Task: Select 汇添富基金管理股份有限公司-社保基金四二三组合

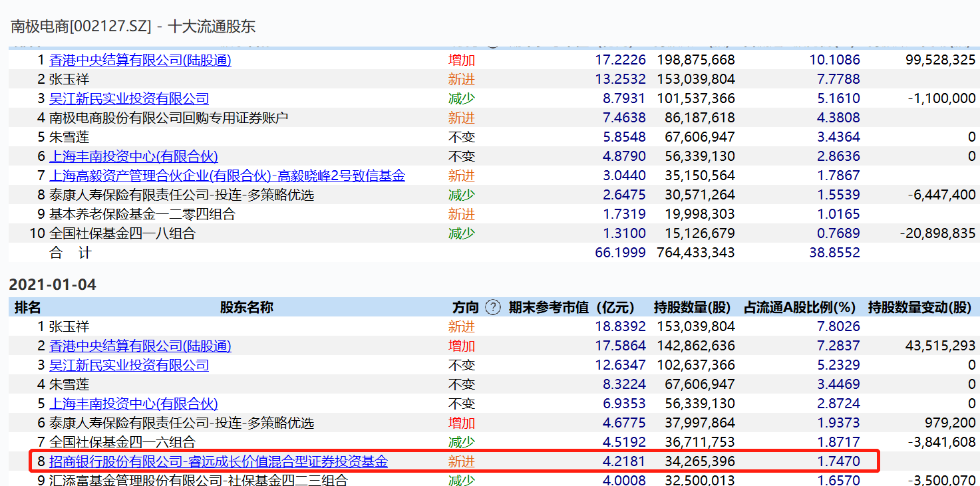Action: (x=198, y=480)
